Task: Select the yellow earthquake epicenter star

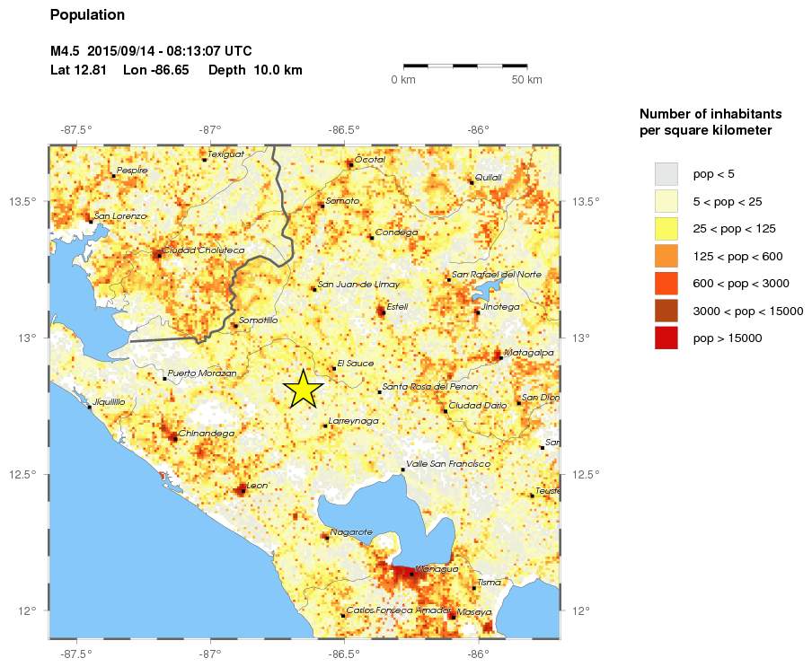Action: coord(304,390)
